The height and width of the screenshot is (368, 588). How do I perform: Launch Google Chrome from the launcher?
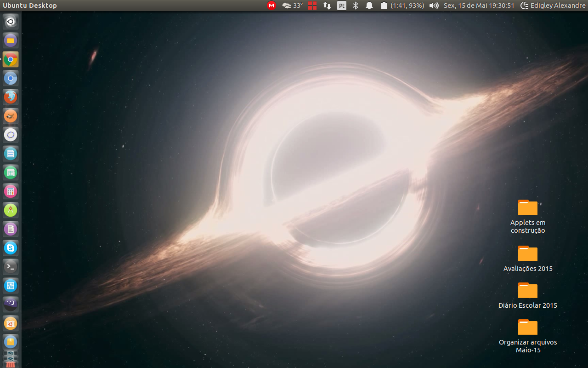(11, 59)
